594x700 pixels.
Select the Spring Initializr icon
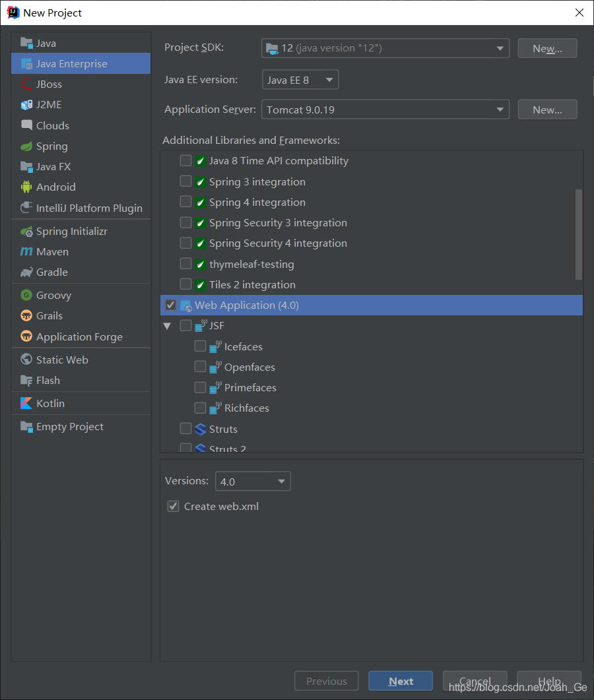pos(26,232)
